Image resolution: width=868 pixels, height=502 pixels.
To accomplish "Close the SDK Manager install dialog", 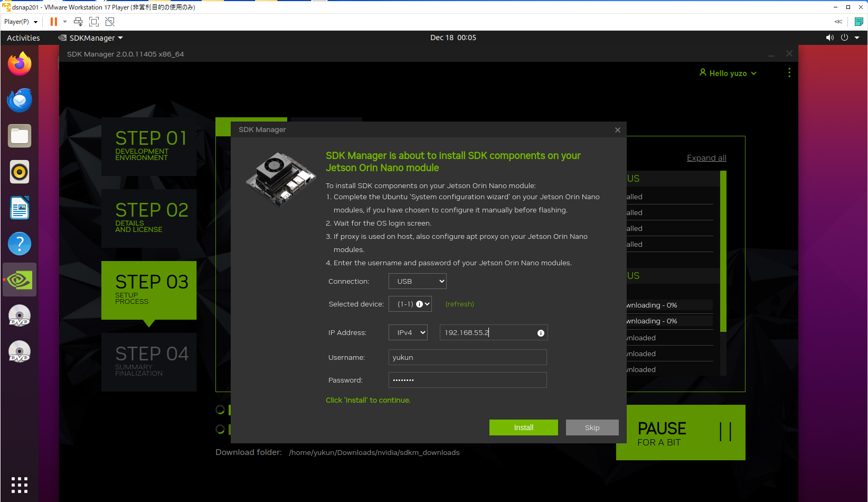I will click(618, 130).
